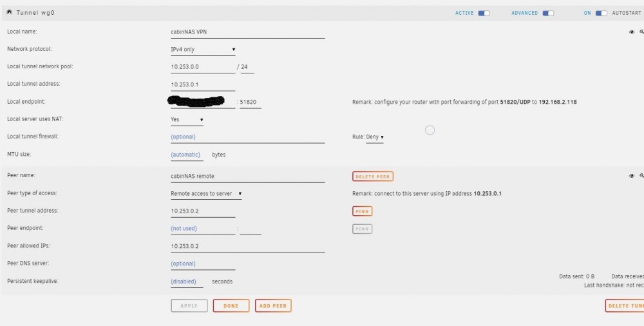Viewport: 644px width, 326px height.
Task: Click the AUTOSTART label
Action: (x=627, y=13)
